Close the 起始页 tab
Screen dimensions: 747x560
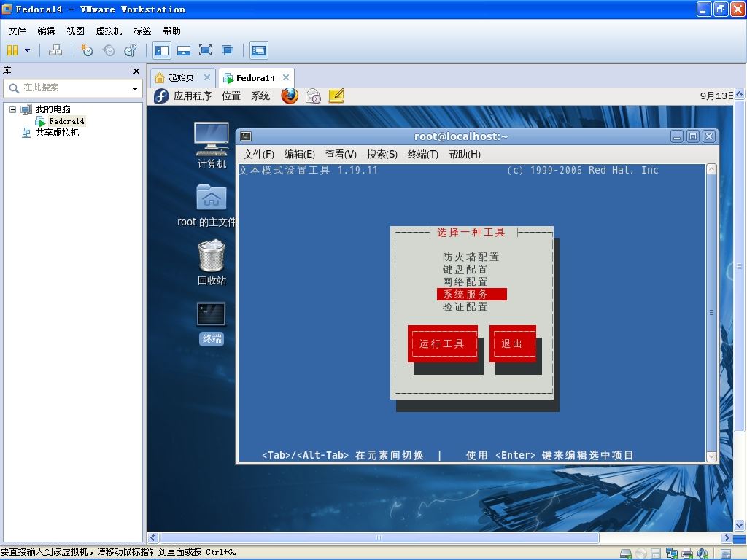pyautogui.click(x=206, y=77)
